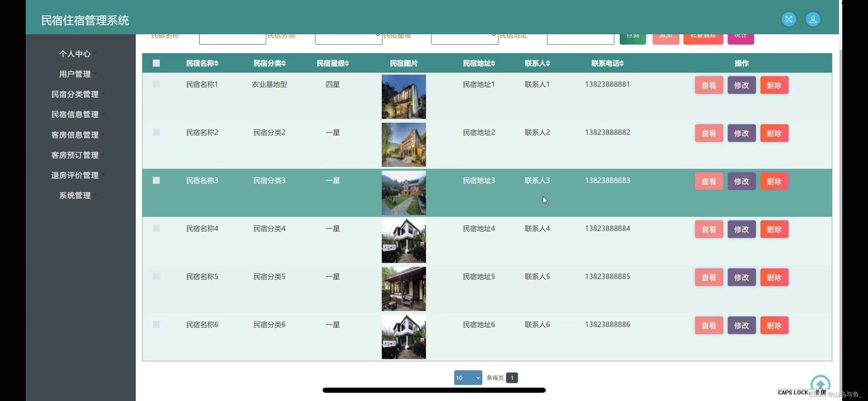The width and height of the screenshot is (868, 401).
Task: Sort by 民宿地址 column arrows
Action: point(493,63)
